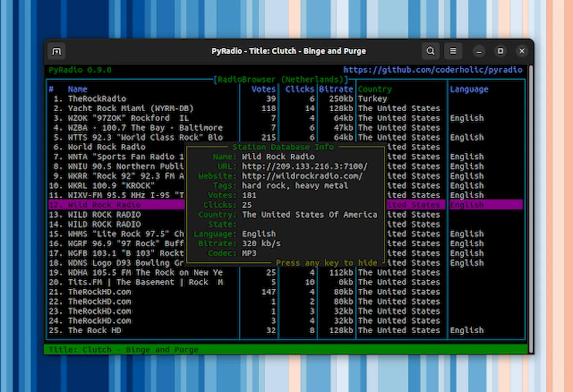Image resolution: width=573 pixels, height=392 pixels.
Task: Click the RadioBrowser (Netherlands) header
Action: (x=281, y=80)
